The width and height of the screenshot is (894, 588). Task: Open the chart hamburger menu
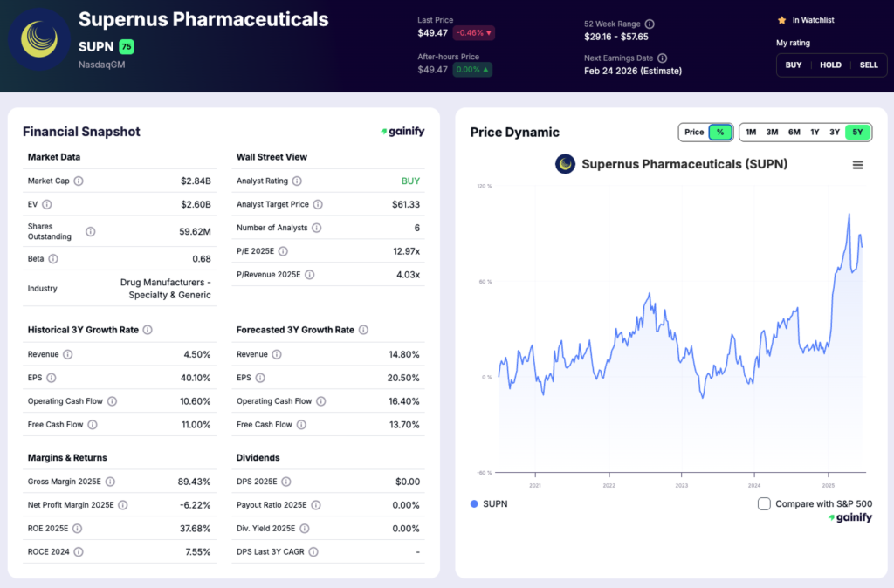[857, 164]
